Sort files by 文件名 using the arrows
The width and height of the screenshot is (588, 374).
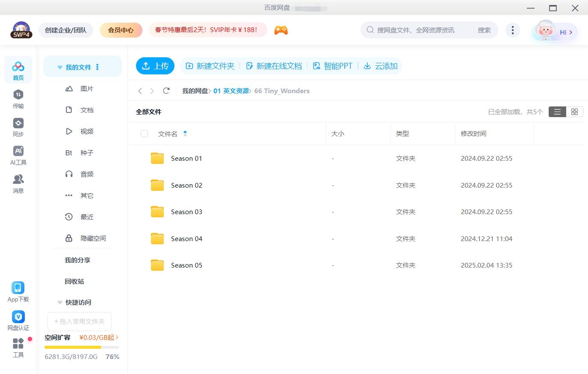click(185, 133)
